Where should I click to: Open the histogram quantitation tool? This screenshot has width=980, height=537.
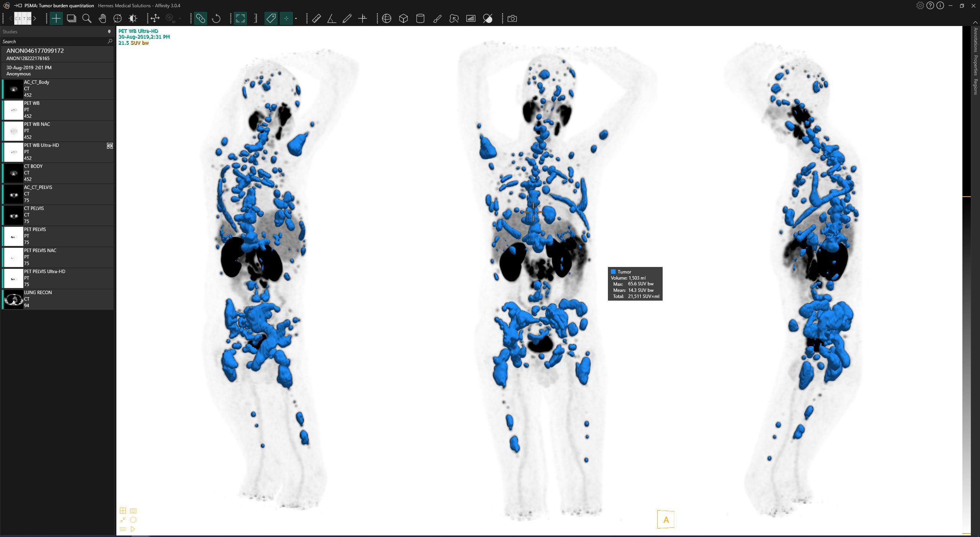471,18
